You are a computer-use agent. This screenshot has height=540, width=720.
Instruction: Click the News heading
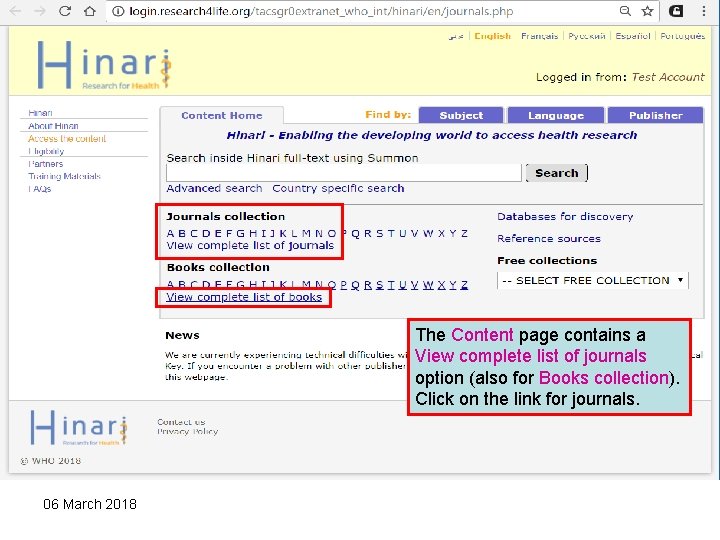pos(182,335)
